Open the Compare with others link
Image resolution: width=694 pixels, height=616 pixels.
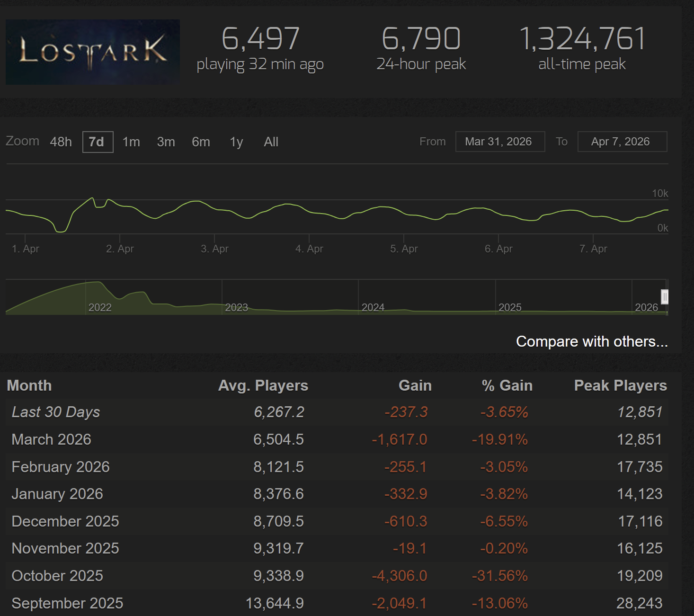click(591, 341)
